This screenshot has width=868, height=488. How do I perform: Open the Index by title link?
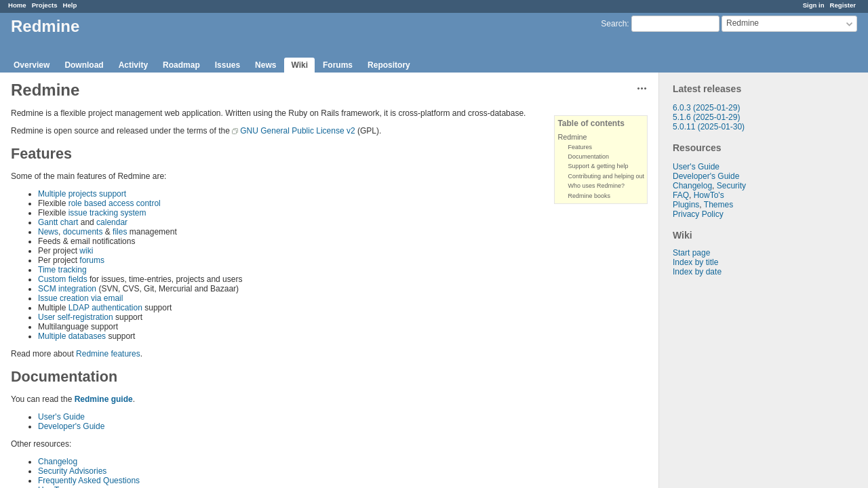pyautogui.click(x=695, y=262)
